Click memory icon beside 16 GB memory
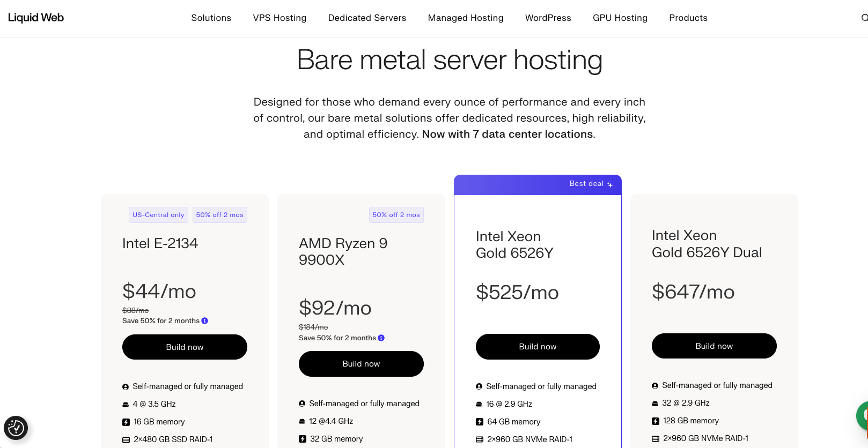This screenshot has width=868, height=448. click(x=126, y=422)
